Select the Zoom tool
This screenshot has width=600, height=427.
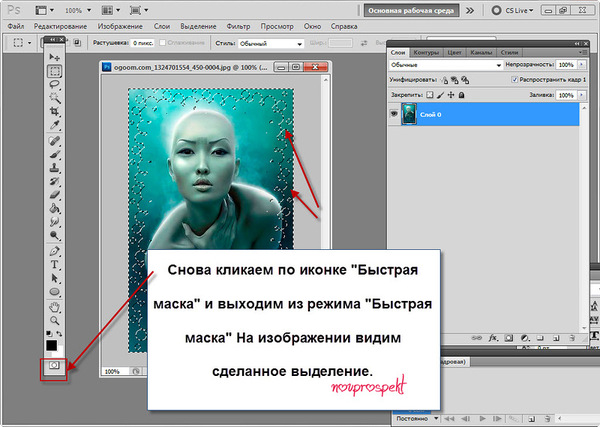click(54, 321)
